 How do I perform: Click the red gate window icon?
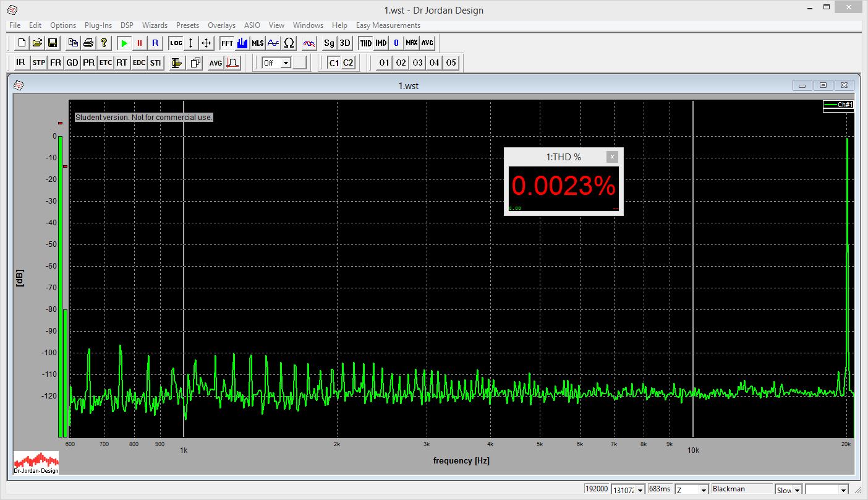pos(232,62)
